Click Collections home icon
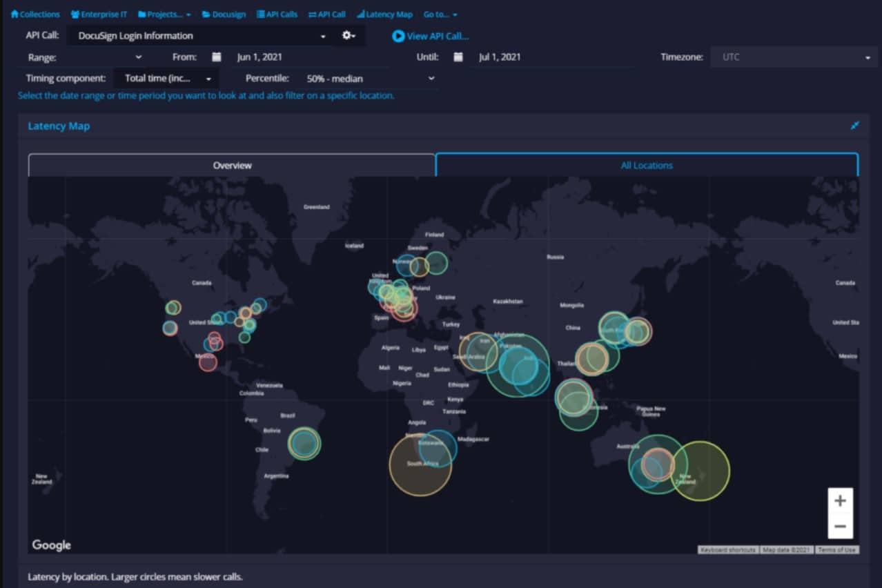Image resolution: width=882 pixels, height=588 pixels. 14,14
